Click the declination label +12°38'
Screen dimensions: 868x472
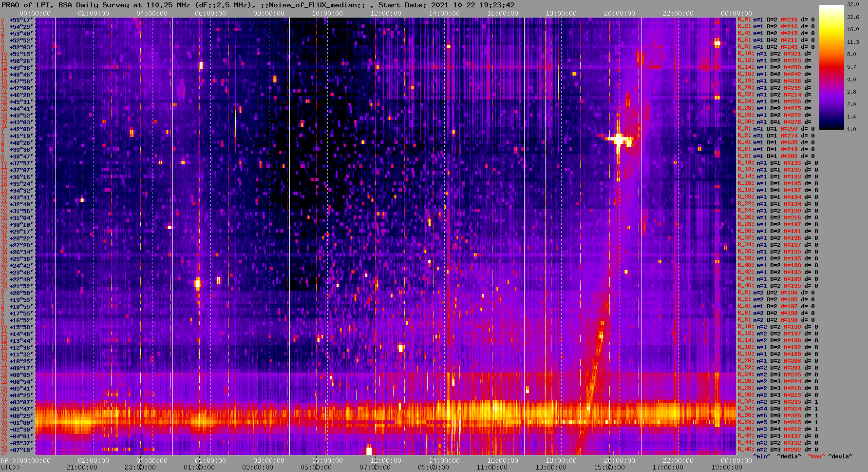pyautogui.click(x=20, y=348)
